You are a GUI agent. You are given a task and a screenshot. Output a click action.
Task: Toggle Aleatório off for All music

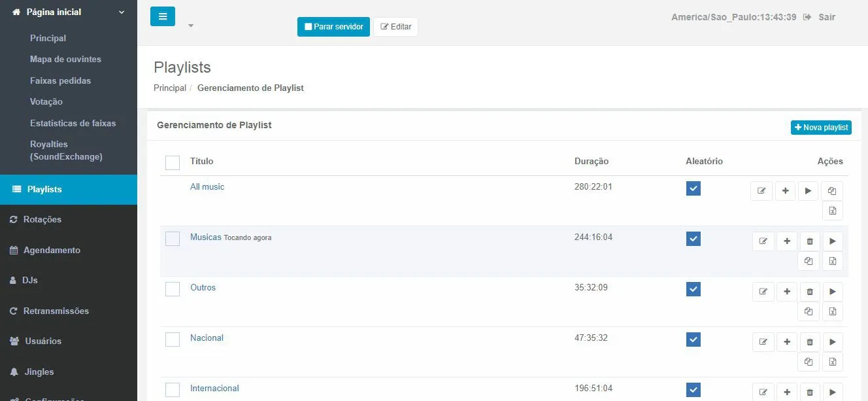[x=693, y=188]
